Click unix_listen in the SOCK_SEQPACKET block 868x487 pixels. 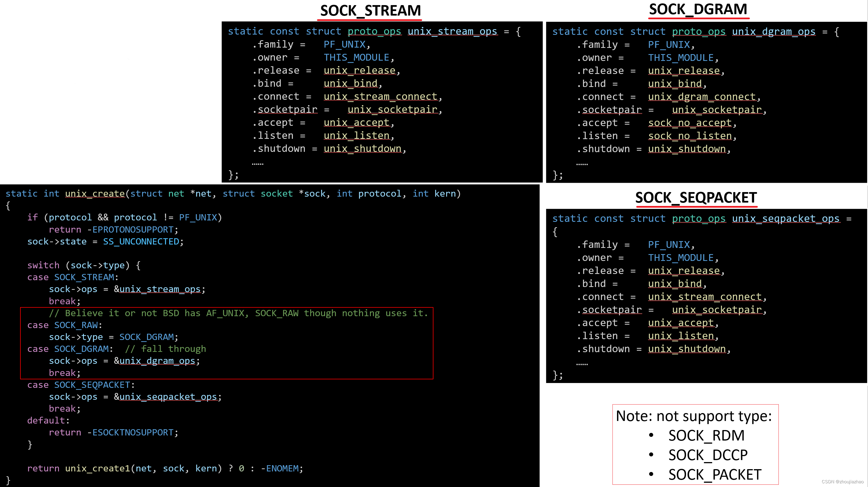tap(681, 336)
